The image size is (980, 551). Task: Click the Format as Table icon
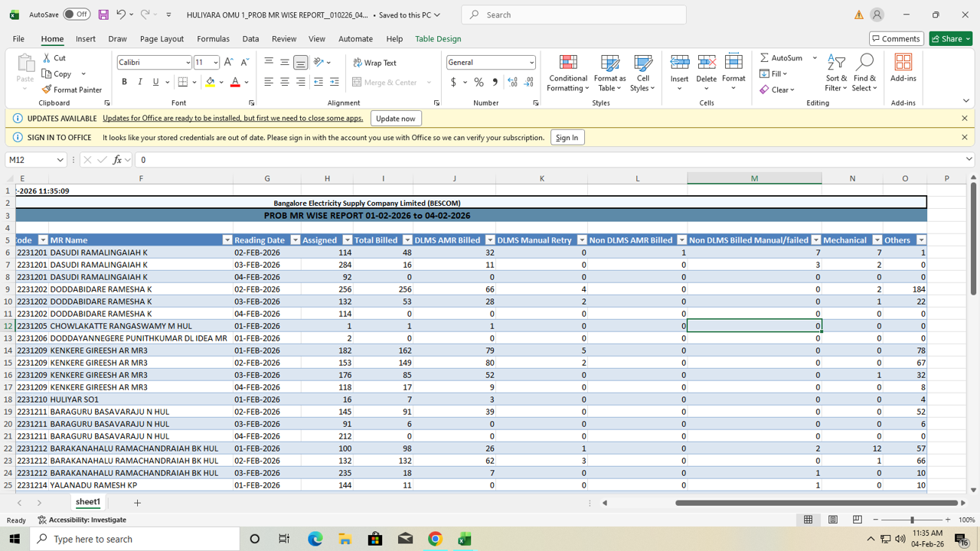[609, 73]
